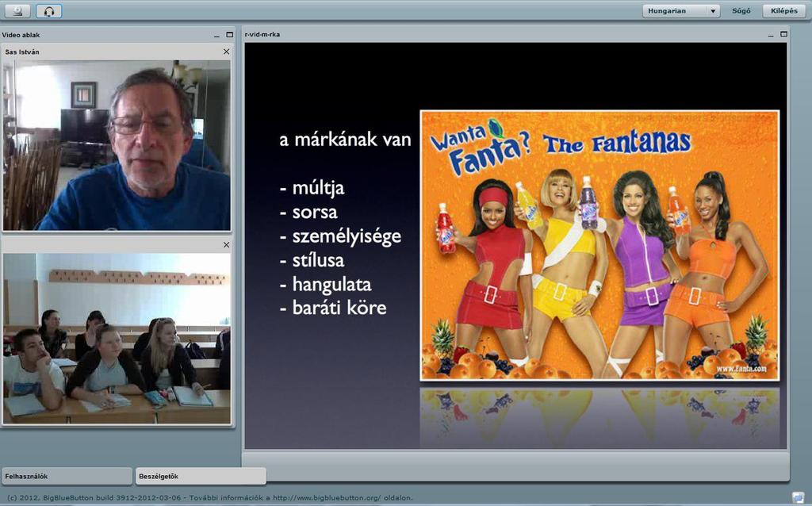Maximize the Video ablak window
The height and width of the screenshot is (506, 812).
click(230, 35)
